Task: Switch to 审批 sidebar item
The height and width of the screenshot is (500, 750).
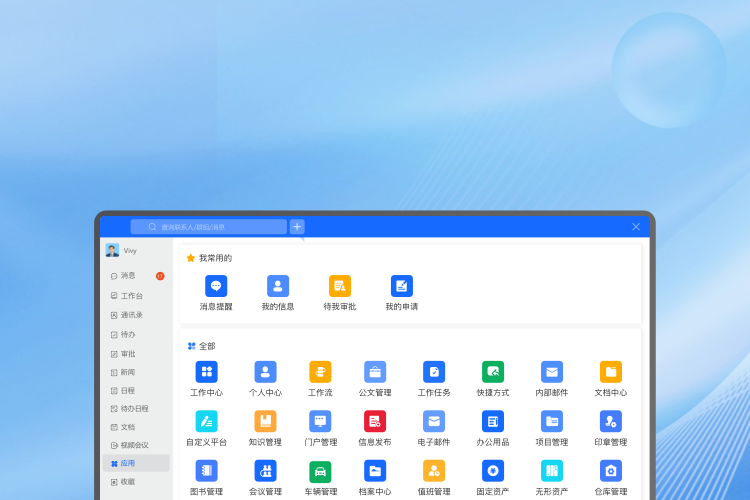Action: tap(128, 354)
